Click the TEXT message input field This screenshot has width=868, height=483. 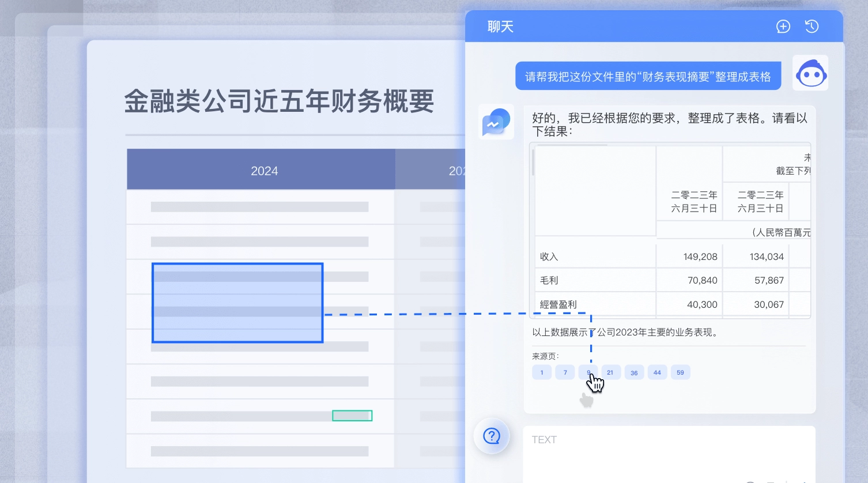pos(669,454)
